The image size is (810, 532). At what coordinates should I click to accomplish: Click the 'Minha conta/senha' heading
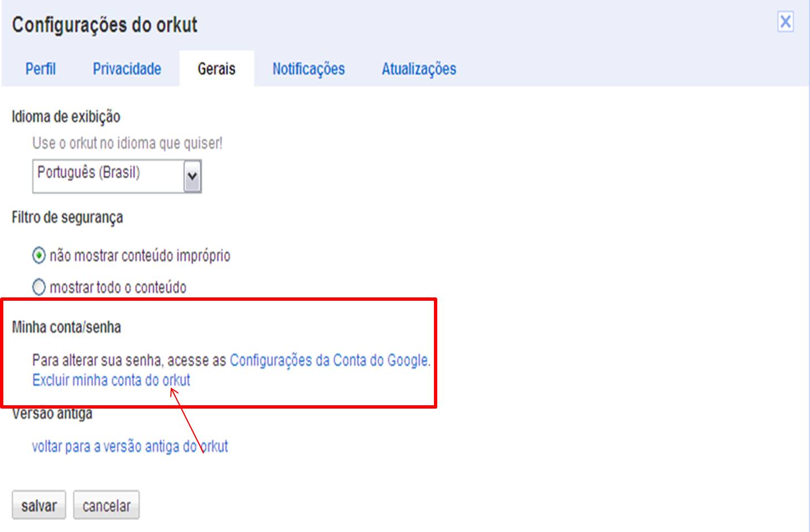click(x=67, y=327)
